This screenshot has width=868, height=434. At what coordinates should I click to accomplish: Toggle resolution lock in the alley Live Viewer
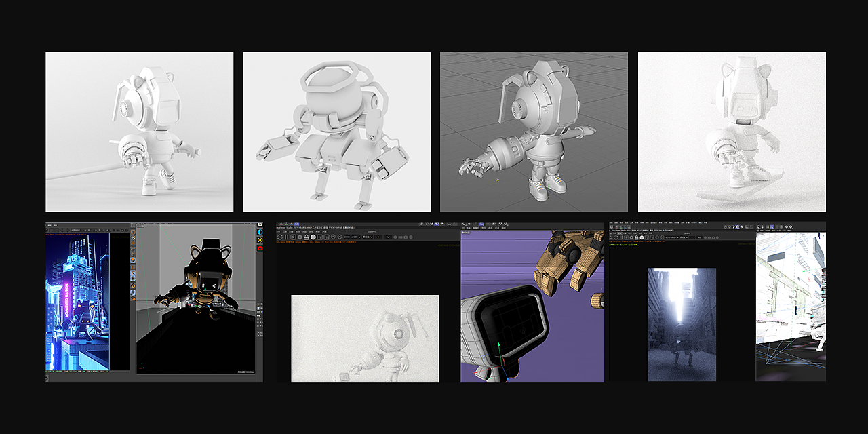636,237
